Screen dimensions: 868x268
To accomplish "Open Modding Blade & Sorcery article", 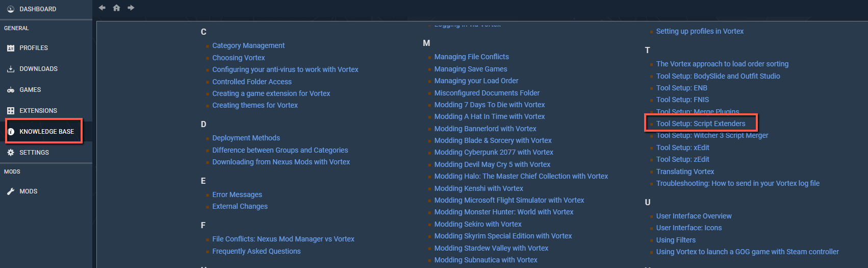I will (x=493, y=140).
